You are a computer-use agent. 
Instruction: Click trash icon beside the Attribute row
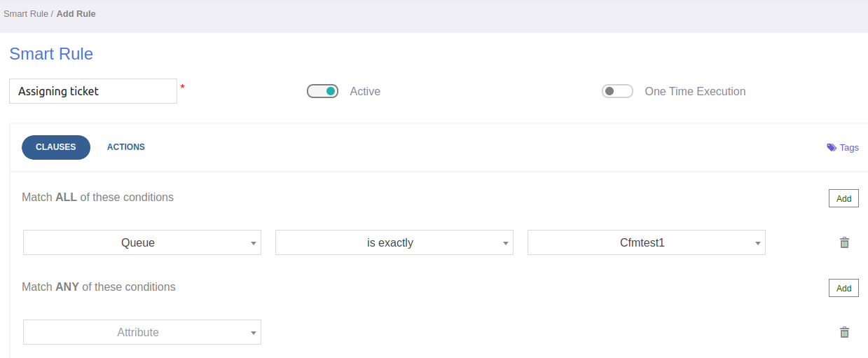click(844, 332)
